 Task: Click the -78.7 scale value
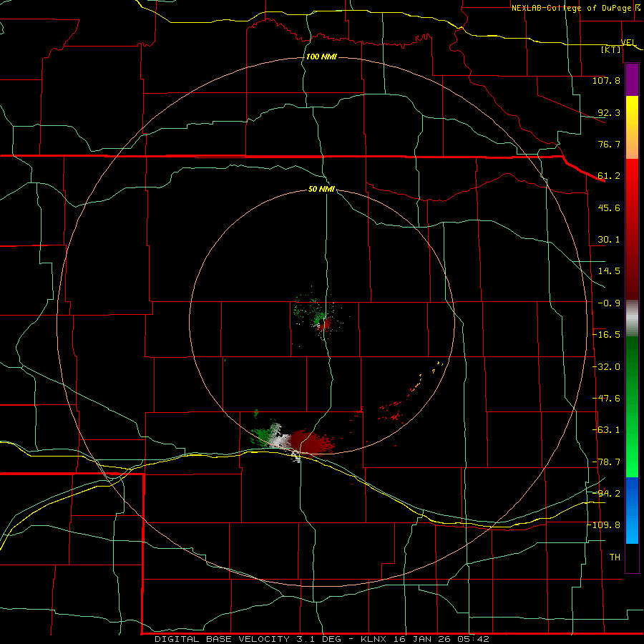coord(607,462)
